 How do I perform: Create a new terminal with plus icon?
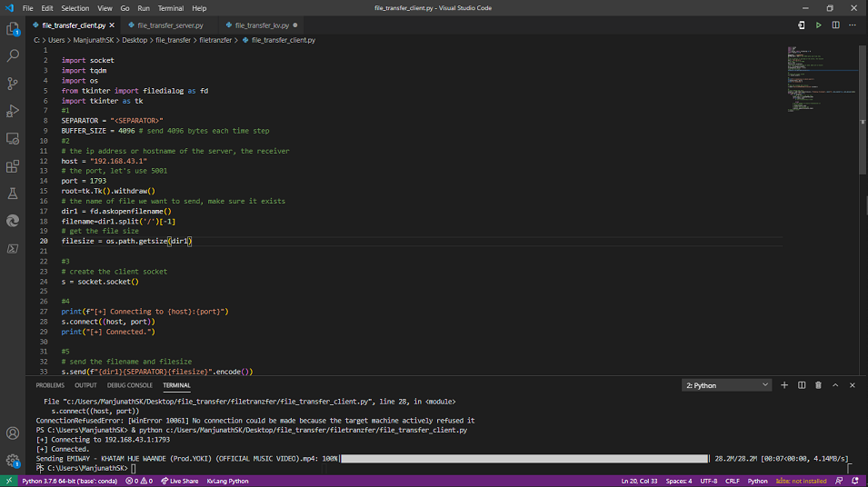click(x=784, y=385)
